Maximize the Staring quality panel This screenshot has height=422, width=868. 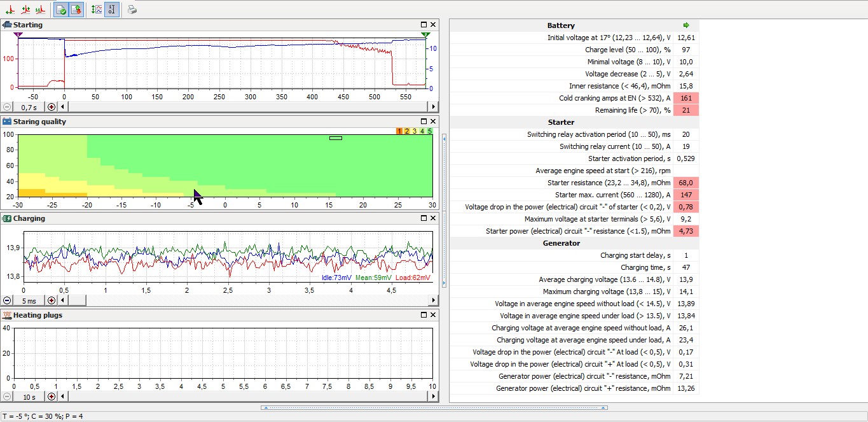click(424, 122)
